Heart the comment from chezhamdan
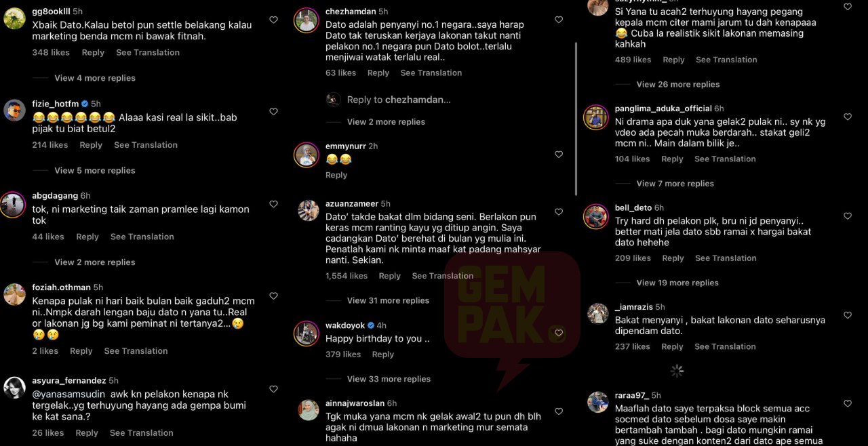 [x=559, y=20]
